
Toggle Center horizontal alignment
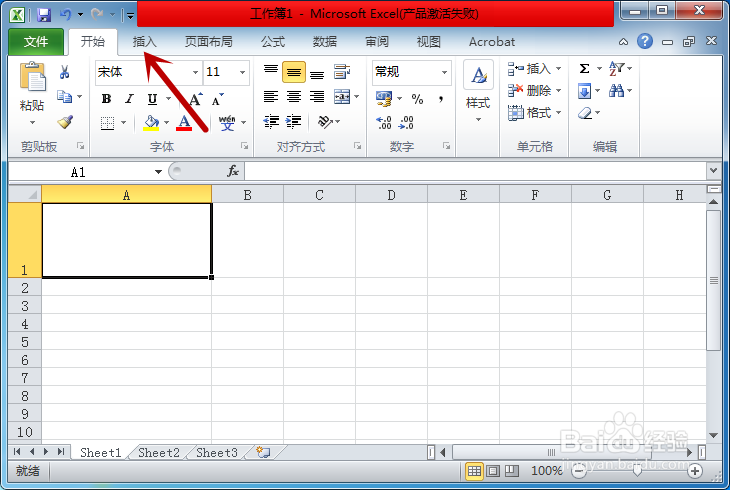coord(294,97)
